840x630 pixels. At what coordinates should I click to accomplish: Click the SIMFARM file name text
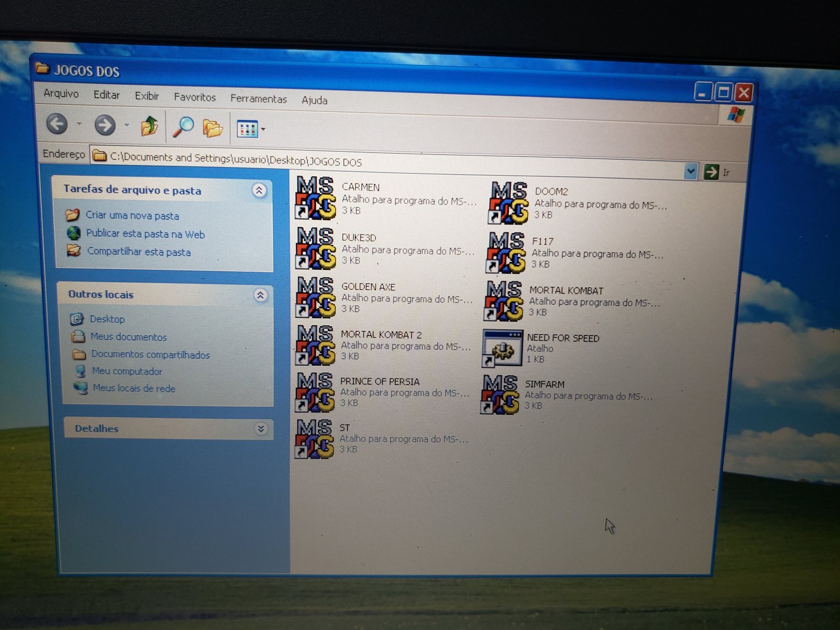point(544,384)
